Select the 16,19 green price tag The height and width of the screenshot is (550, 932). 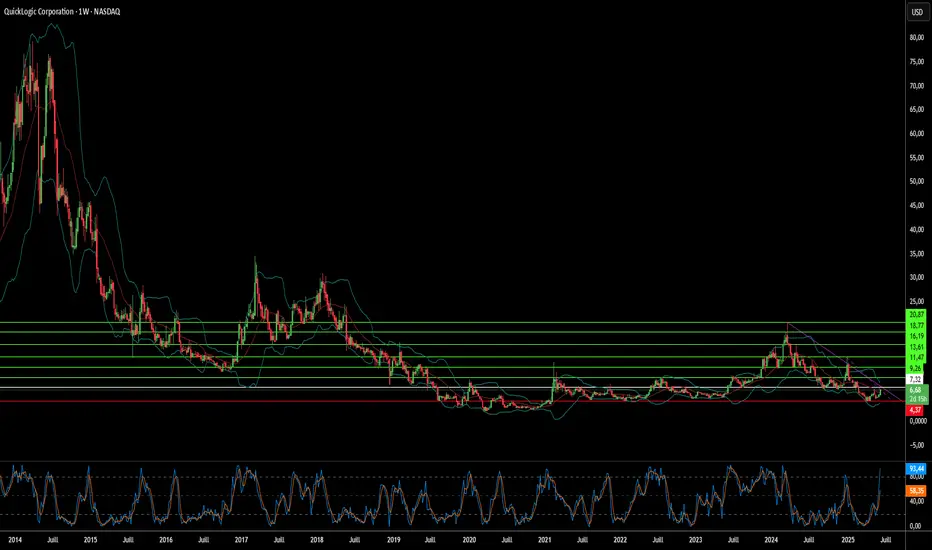coord(917,336)
